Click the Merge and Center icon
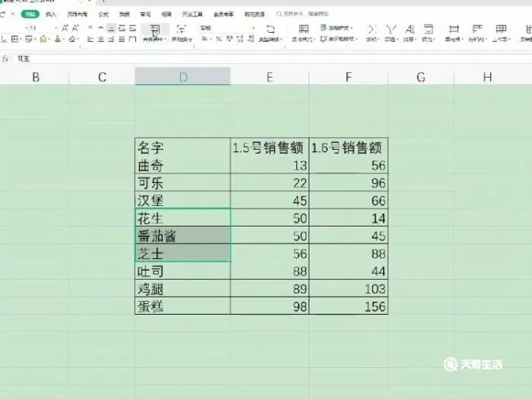Screen dimensions: 532x399 click(155, 29)
